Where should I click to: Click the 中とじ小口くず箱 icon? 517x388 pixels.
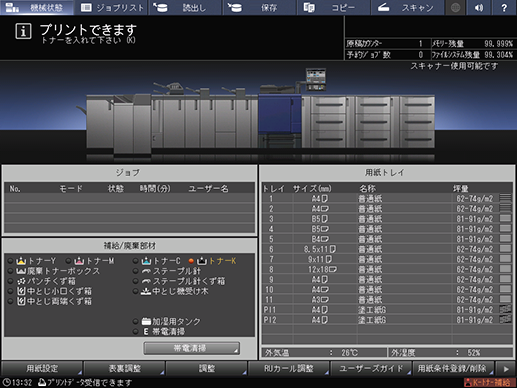pyautogui.click(x=21, y=291)
